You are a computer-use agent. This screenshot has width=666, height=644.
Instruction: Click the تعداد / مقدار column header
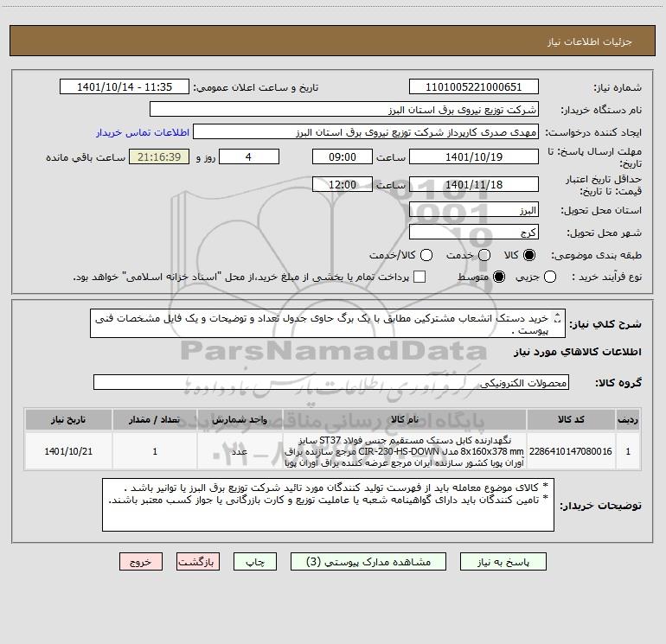click(x=155, y=419)
